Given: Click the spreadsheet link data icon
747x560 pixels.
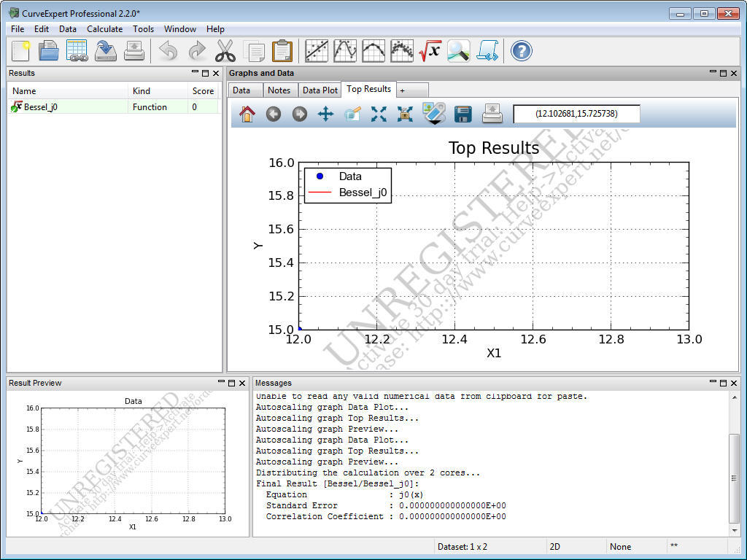Looking at the screenshot, I should tap(77, 51).
